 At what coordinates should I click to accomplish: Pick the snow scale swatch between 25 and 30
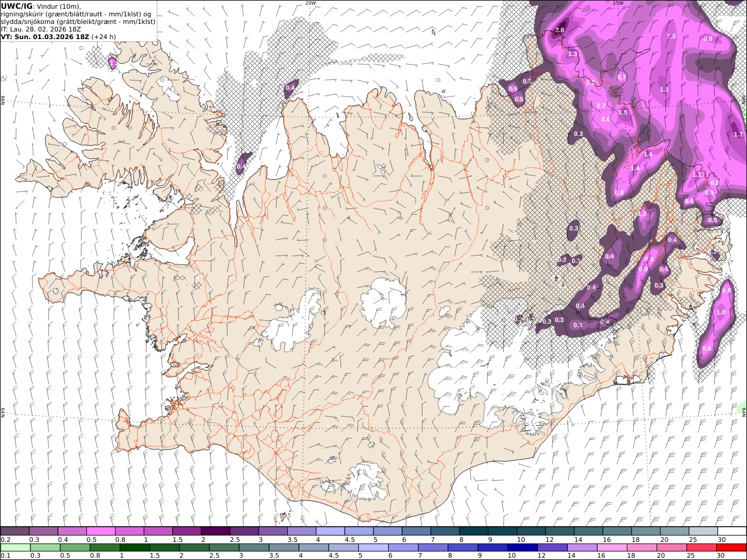(x=703, y=531)
